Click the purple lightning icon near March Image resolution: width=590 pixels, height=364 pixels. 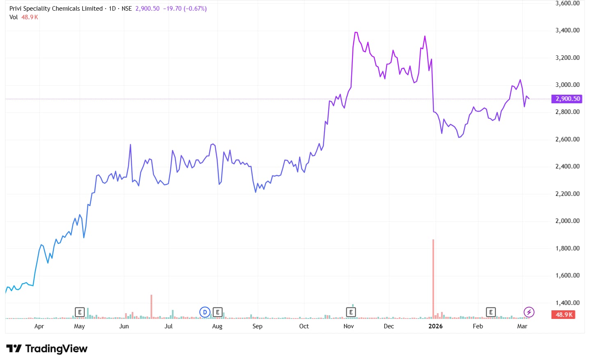coord(529,312)
